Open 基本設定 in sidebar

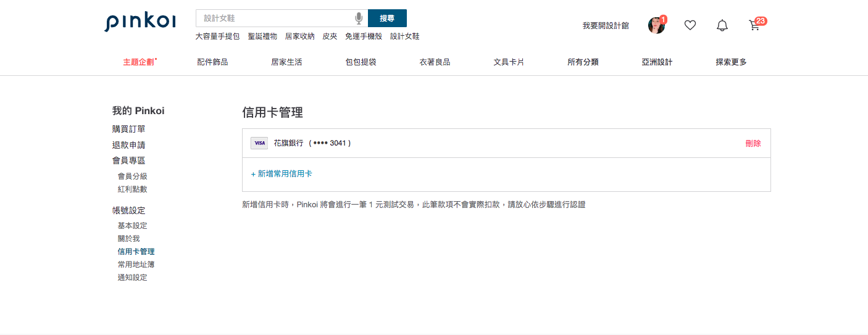(x=132, y=226)
